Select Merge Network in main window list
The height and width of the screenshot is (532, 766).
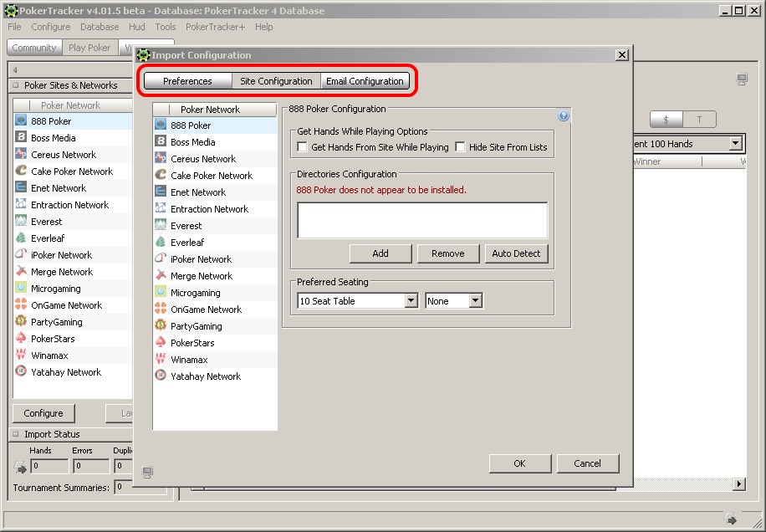74,272
